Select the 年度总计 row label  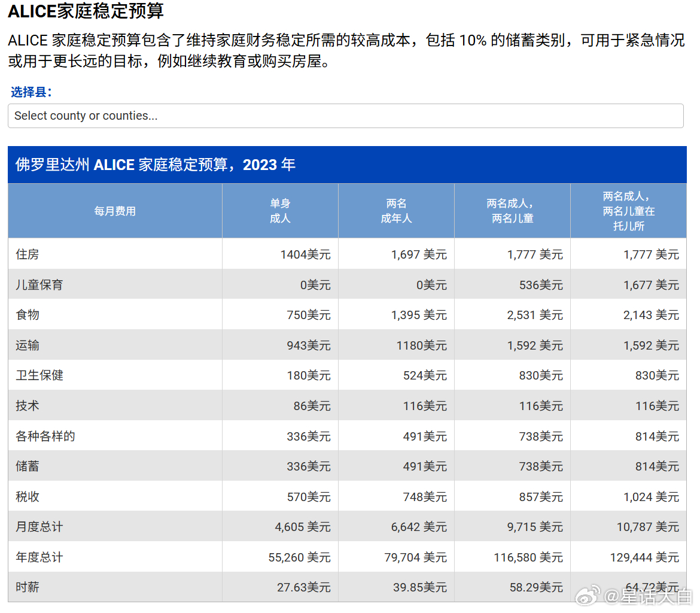click(x=39, y=557)
